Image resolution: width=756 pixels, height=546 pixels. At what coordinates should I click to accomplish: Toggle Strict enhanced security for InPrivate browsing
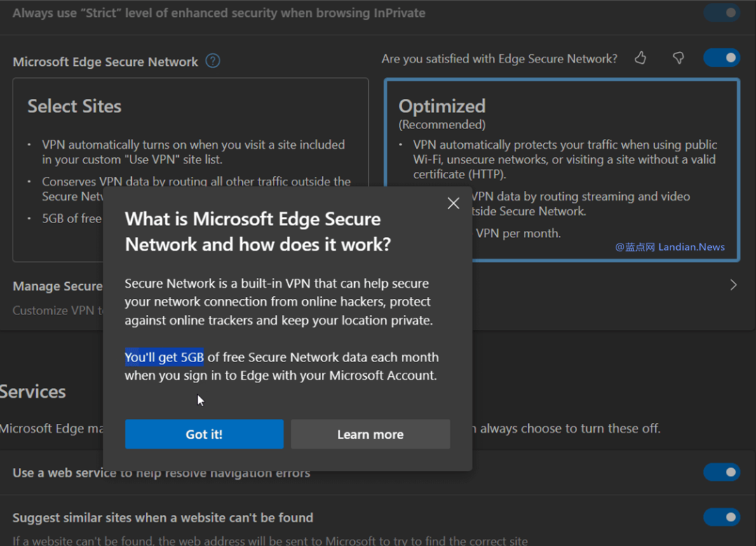coord(722,13)
